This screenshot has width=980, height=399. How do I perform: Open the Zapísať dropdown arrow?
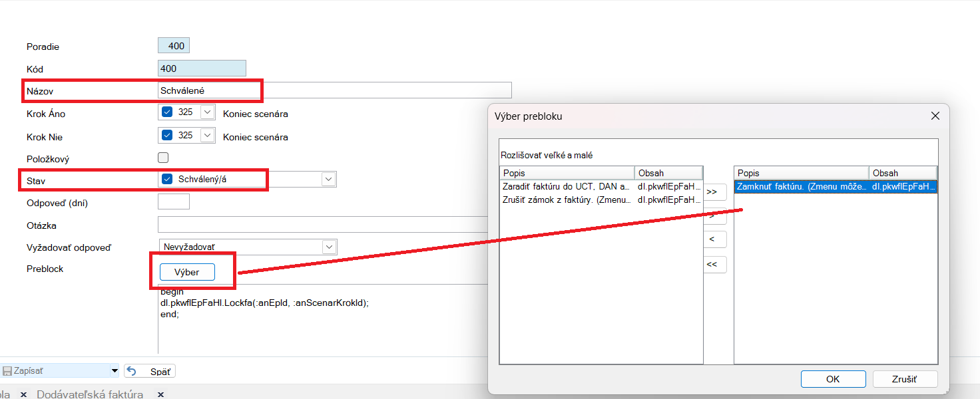pos(115,371)
